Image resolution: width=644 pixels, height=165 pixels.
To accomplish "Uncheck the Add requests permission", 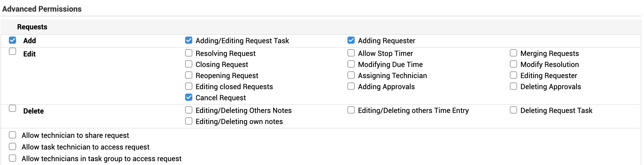I will point(12,40).
